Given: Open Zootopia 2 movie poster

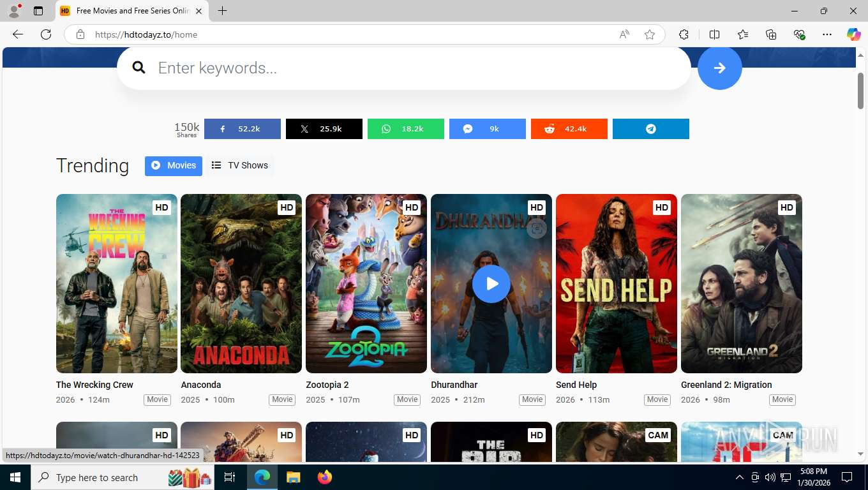Looking at the screenshot, I should (x=366, y=283).
